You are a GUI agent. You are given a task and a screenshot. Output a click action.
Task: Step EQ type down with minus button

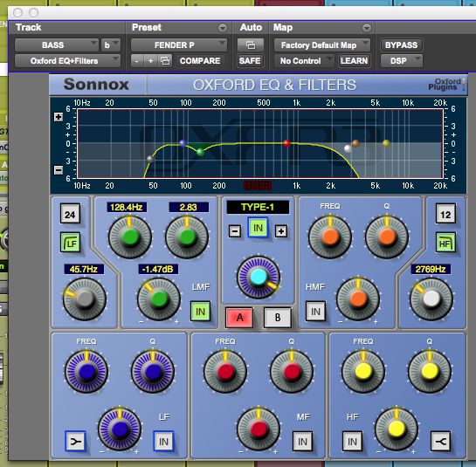[x=235, y=231]
